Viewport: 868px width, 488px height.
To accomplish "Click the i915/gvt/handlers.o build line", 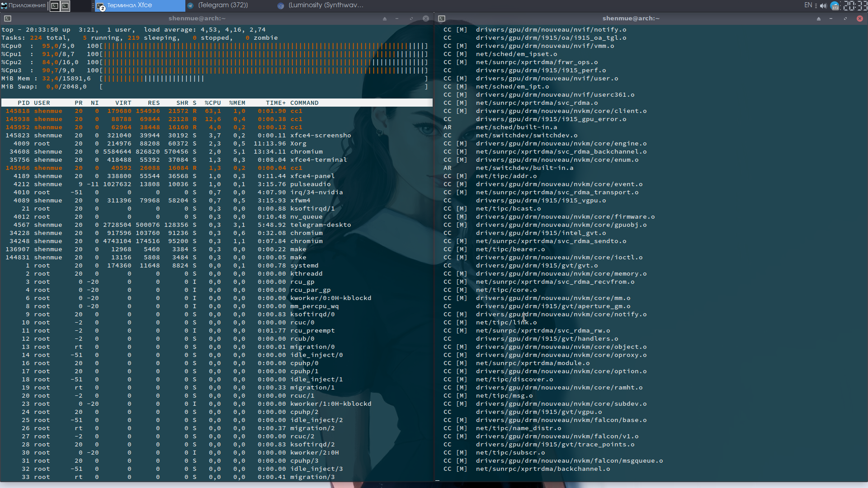I will pyautogui.click(x=531, y=339).
